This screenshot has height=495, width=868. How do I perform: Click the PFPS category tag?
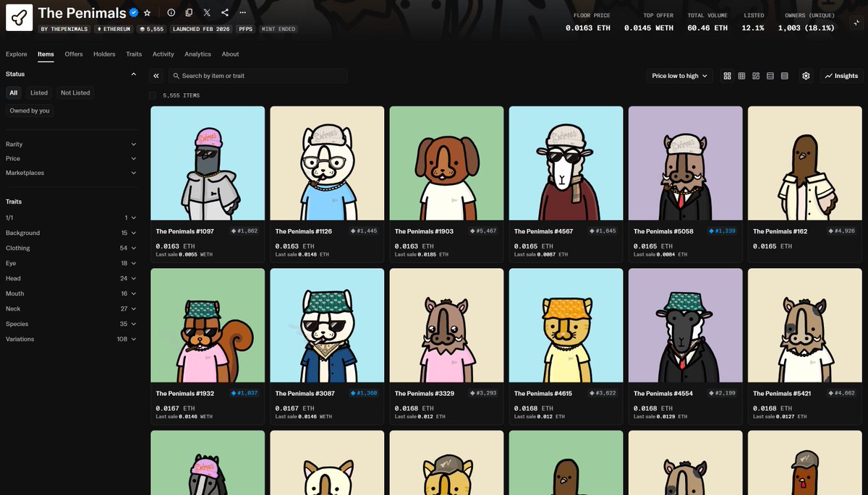tap(246, 29)
